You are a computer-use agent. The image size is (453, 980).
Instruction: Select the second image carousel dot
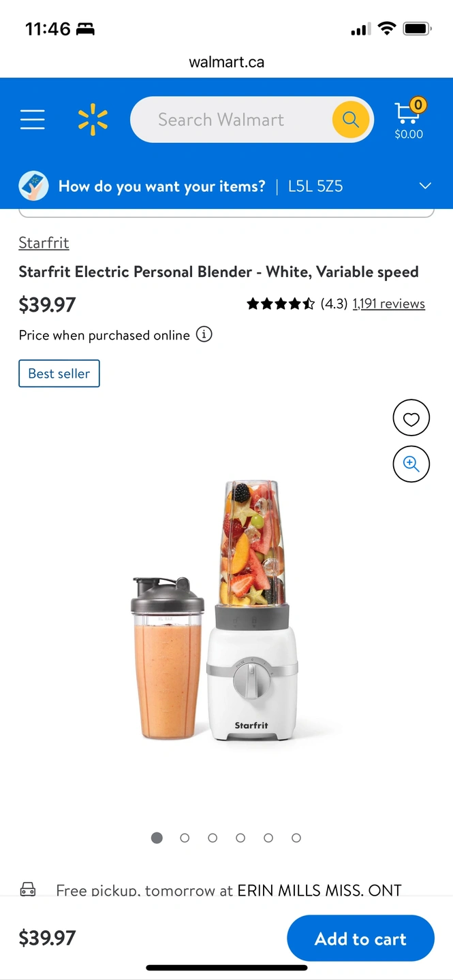(185, 838)
